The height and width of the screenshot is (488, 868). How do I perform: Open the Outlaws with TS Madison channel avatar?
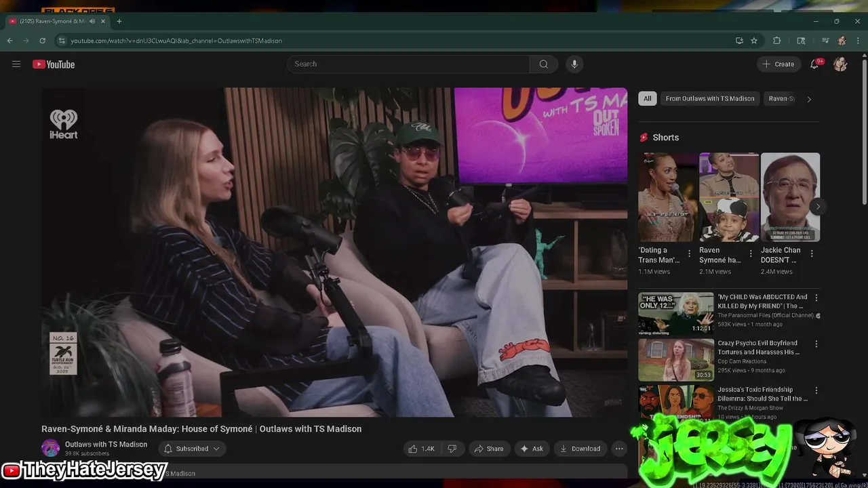(50, 448)
